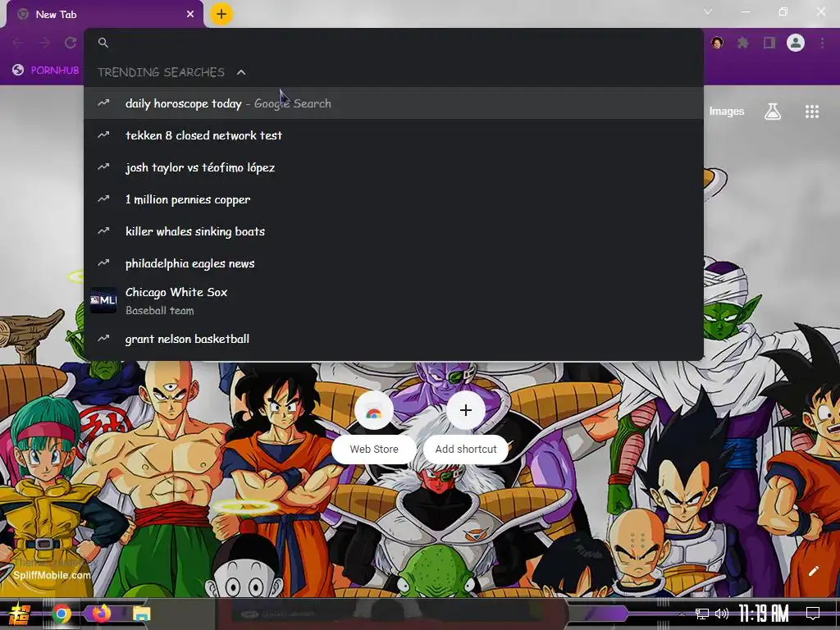
Task: Switch to the New Tab tab
Action: click(104, 15)
